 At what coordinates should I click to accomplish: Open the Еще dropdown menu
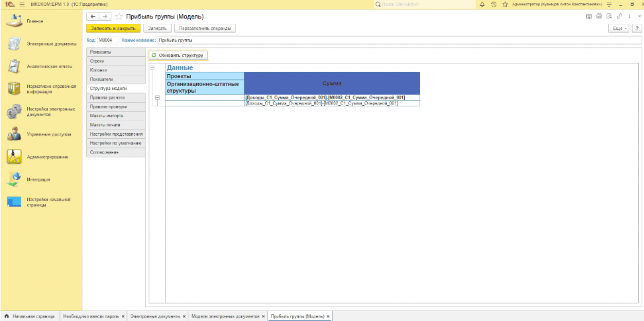pos(617,28)
